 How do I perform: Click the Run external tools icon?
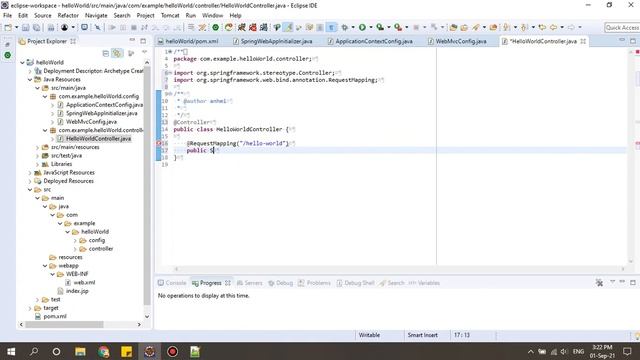(398, 27)
